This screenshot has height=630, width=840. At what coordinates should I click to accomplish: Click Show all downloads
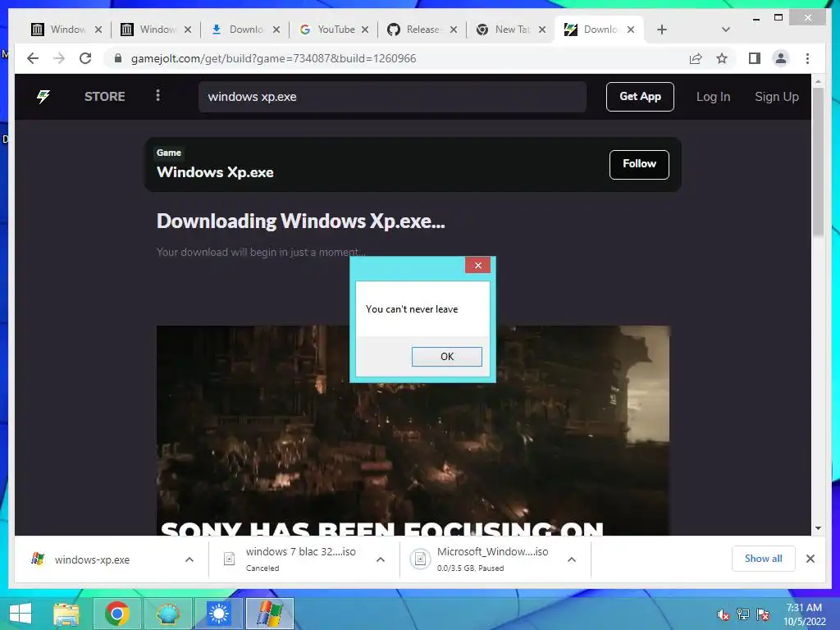[x=764, y=559]
